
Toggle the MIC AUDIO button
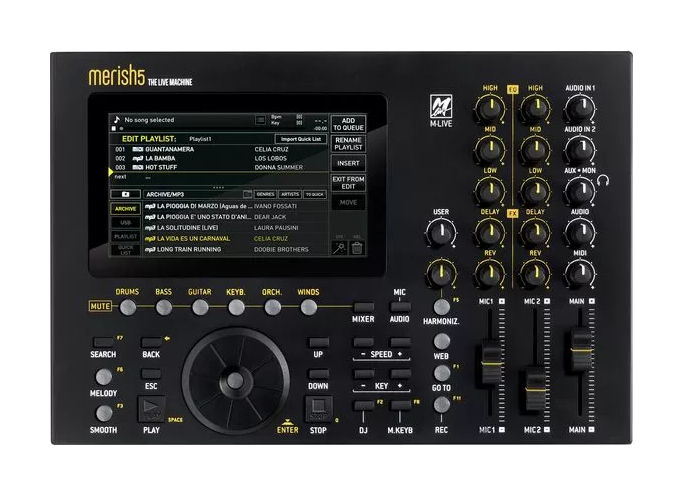tap(400, 307)
